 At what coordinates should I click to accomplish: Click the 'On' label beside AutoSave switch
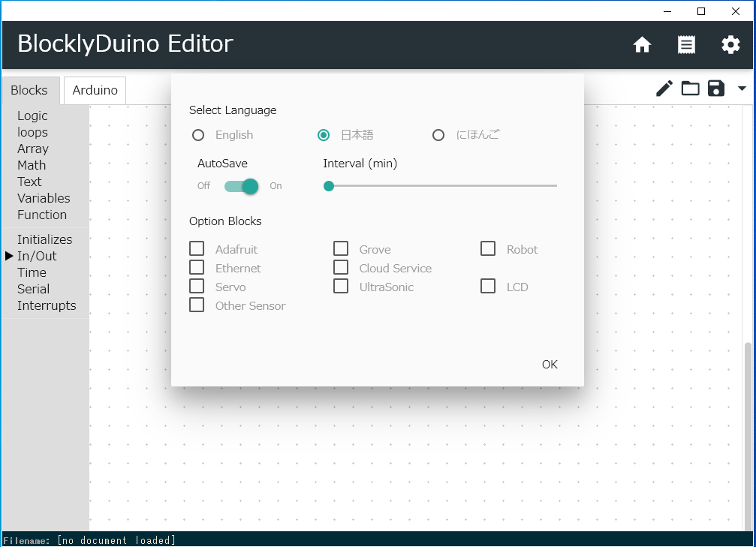pos(276,186)
